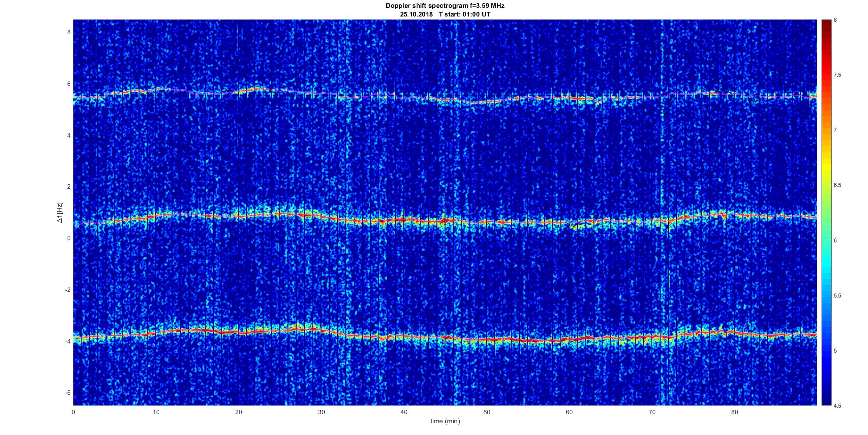Click the colorbar tick label '5.5'
The height and width of the screenshot is (435, 868).
point(838,296)
